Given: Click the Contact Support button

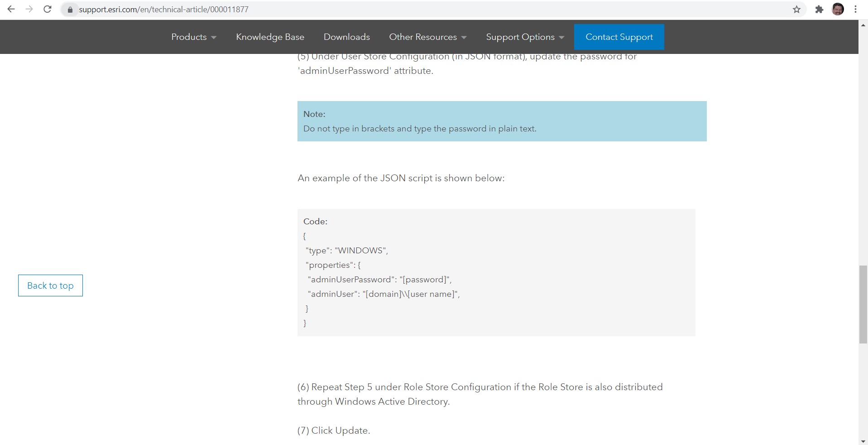Looking at the screenshot, I should point(619,37).
